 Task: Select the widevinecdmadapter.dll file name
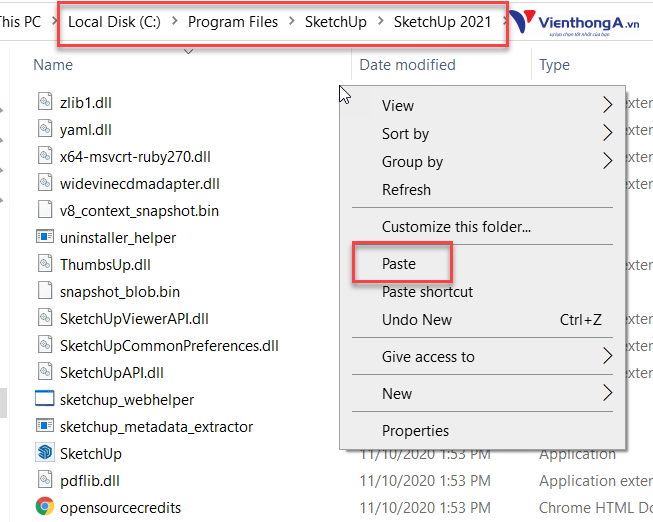[x=140, y=184]
